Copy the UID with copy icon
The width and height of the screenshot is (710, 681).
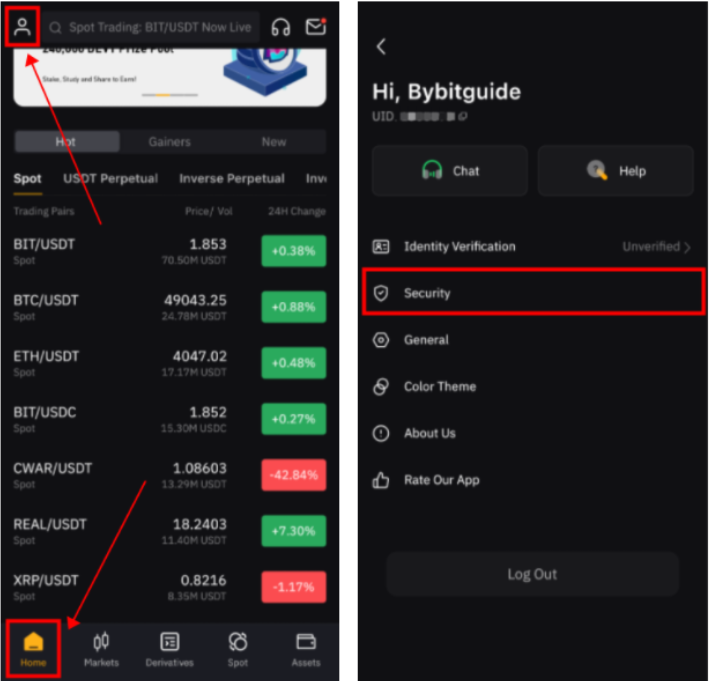pyautogui.click(x=462, y=116)
